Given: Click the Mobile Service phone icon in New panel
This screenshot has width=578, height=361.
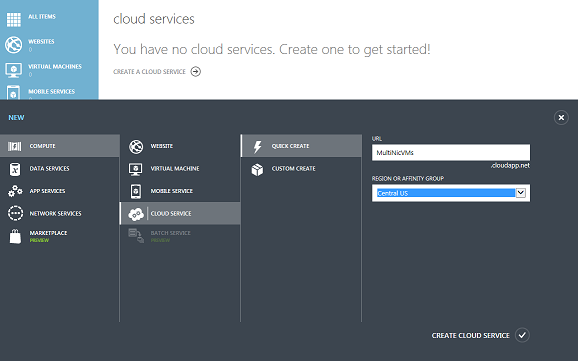Looking at the screenshot, I should pos(136,191).
